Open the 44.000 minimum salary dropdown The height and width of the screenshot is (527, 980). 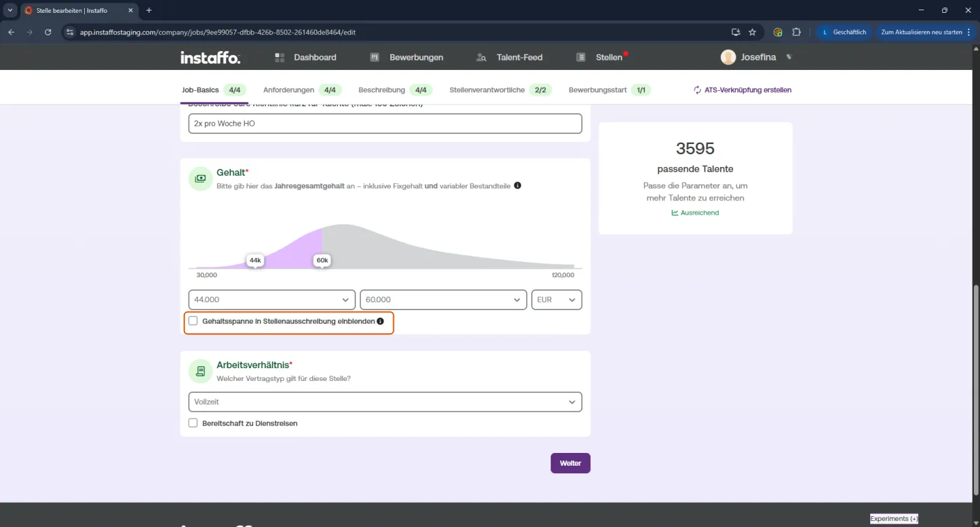point(272,300)
